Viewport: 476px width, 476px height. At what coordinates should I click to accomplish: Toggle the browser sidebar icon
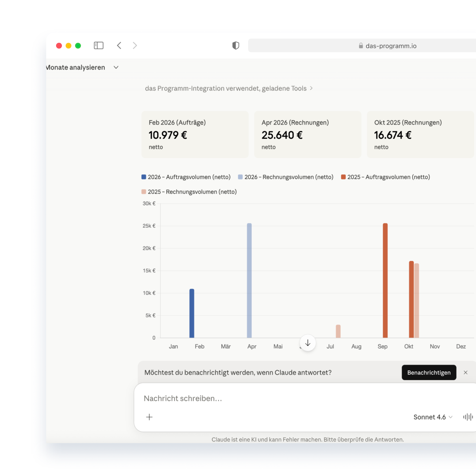(x=98, y=46)
